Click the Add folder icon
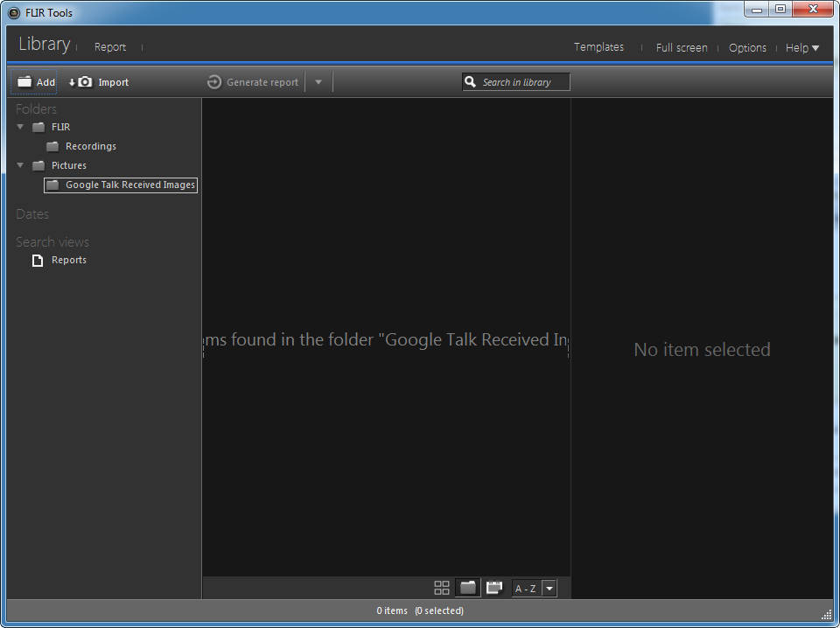 [x=24, y=82]
